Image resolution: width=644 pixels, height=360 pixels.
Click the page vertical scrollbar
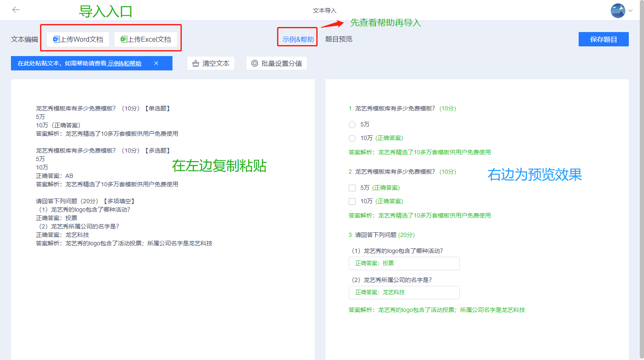[x=641, y=180]
